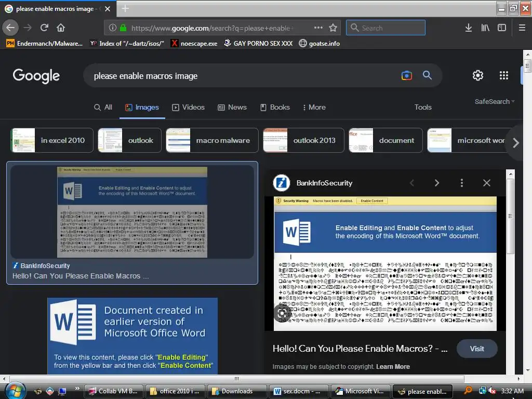Select the Images tab
Screen dimensions: 532x399
coord(142,107)
